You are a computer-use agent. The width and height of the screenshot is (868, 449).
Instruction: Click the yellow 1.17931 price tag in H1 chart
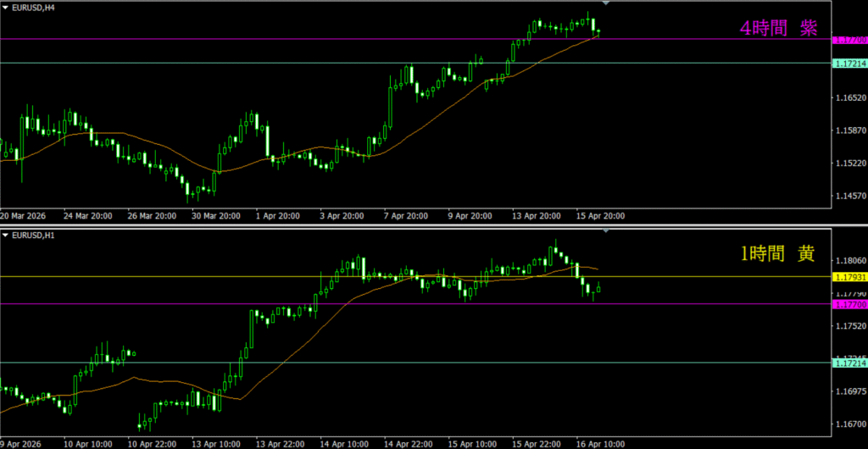(849, 277)
